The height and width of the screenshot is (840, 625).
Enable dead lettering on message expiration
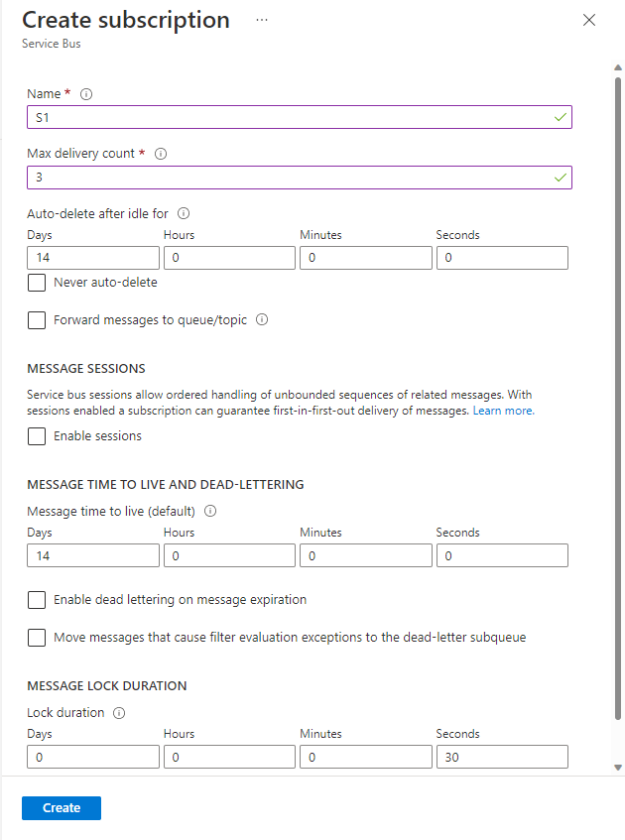[x=37, y=600]
